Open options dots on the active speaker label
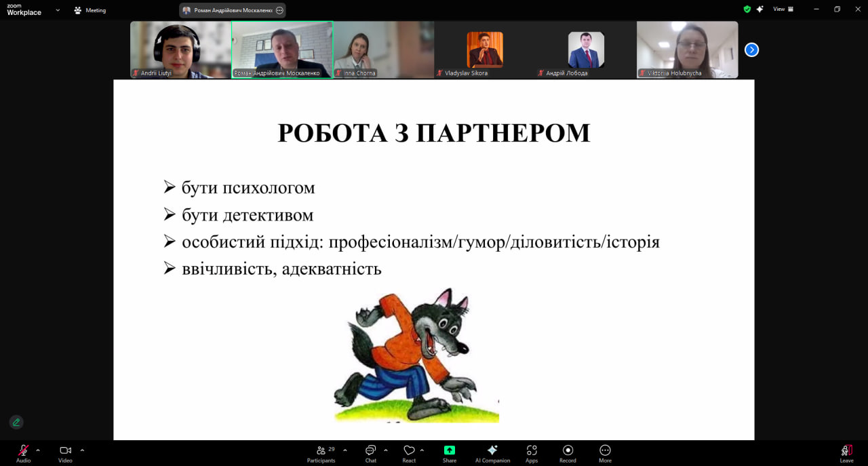Viewport: 868px width, 466px height. point(279,10)
